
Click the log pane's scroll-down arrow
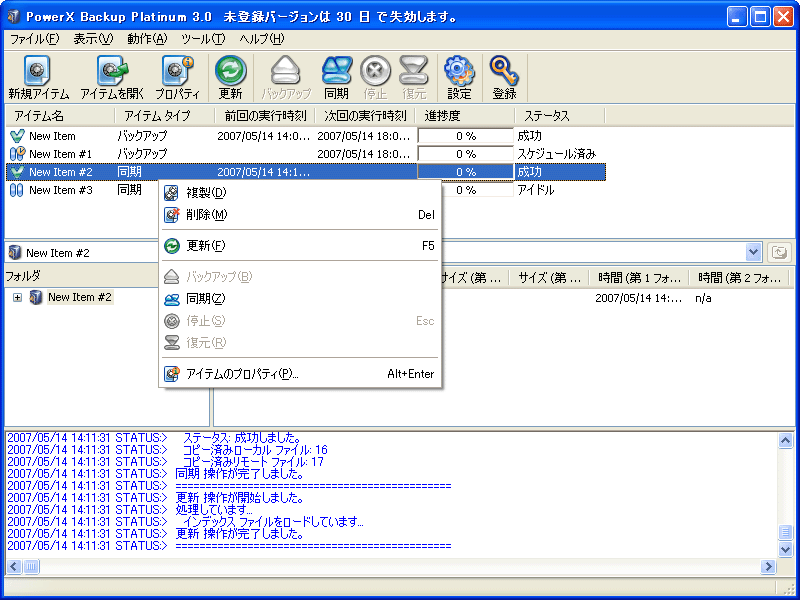pyautogui.click(x=786, y=549)
